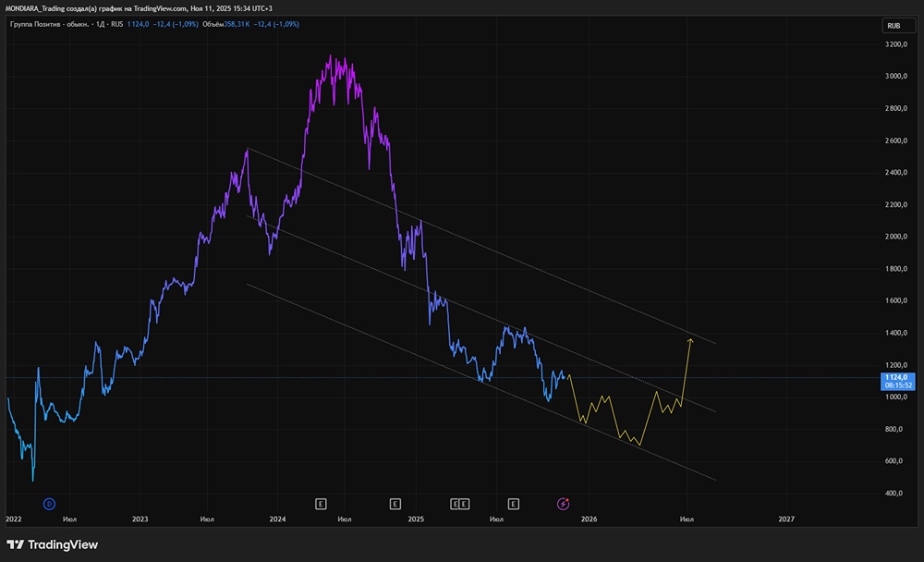Click the 2027 label on the time axis
Image resolution: width=924 pixels, height=562 pixels.
click(x=785, y=519)
